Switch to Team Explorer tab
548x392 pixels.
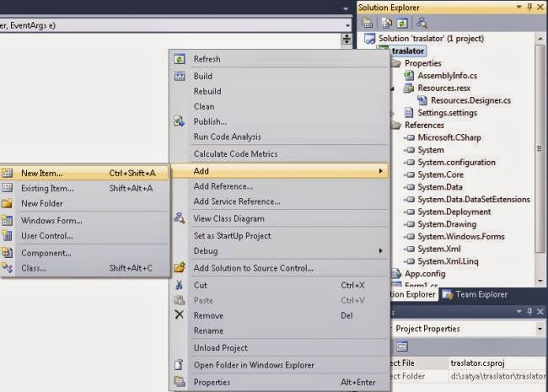tap(475, 294)
